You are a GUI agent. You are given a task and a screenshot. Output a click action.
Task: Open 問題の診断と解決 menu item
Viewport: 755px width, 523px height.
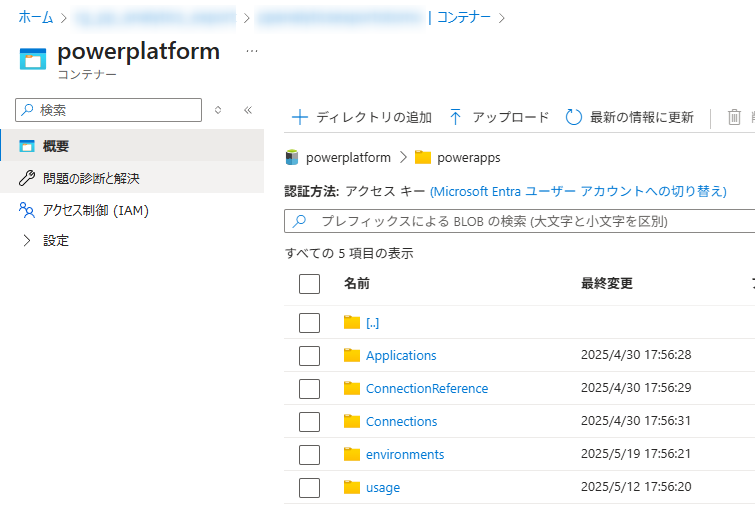(x=132, y=178)
